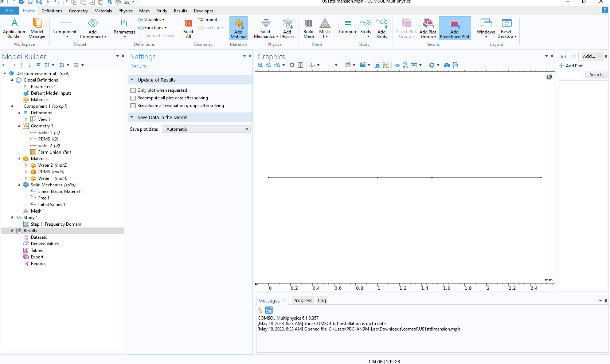Toggle Reevaluate all evaluation groups after solving
The image size is (610, 364).
[x=133, y=106]
